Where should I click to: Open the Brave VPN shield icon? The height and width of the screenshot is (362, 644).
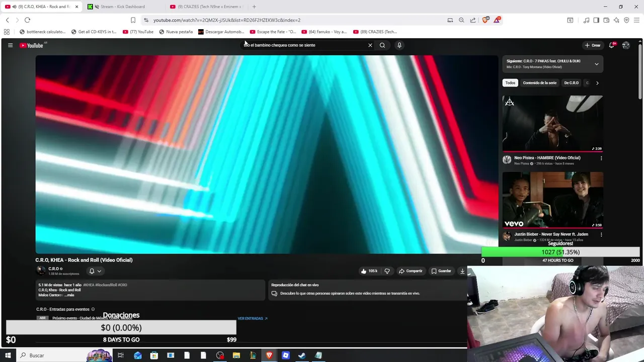[626, 20]
